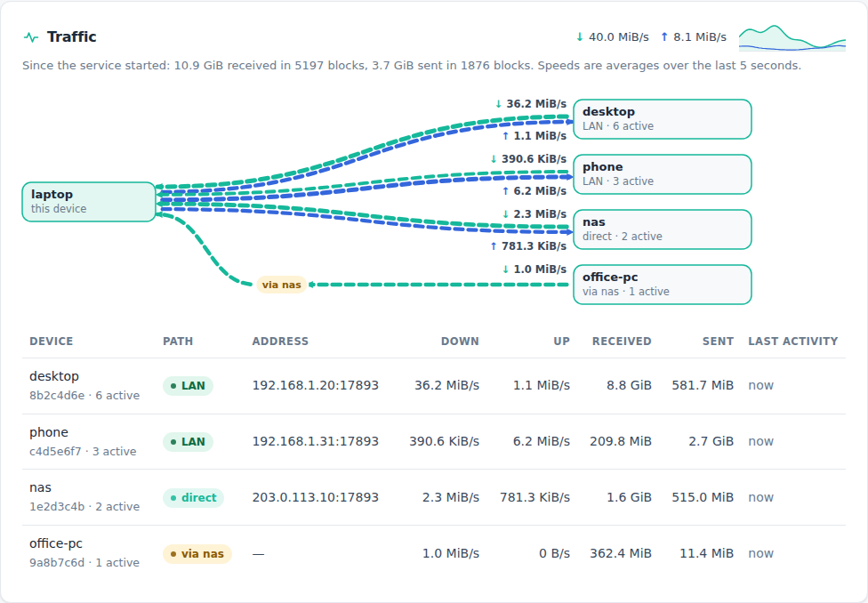Sort by the SENT column header
Screen dimensions: 868x603
click(x=718, y=342)
